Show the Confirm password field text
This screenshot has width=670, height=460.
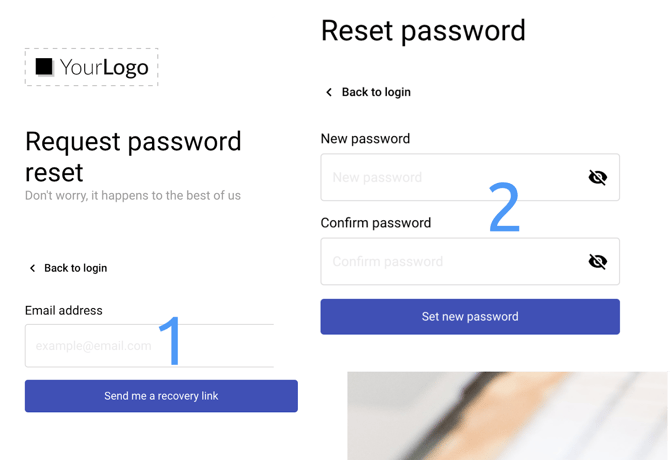[598, 262]
